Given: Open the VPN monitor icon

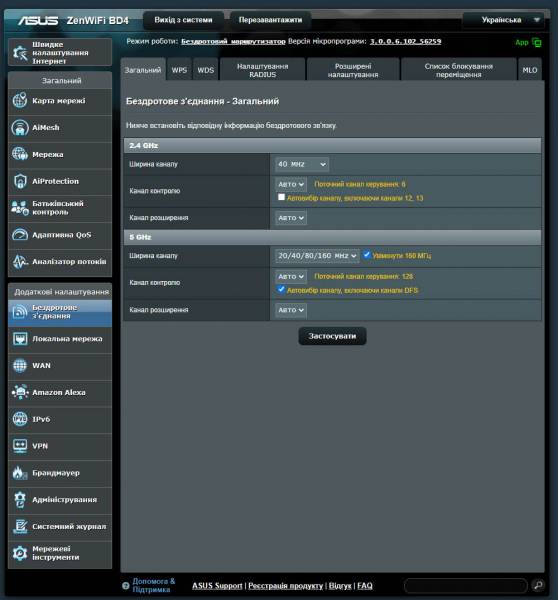Looking at the screenshot, I should [x=20, y=446].
